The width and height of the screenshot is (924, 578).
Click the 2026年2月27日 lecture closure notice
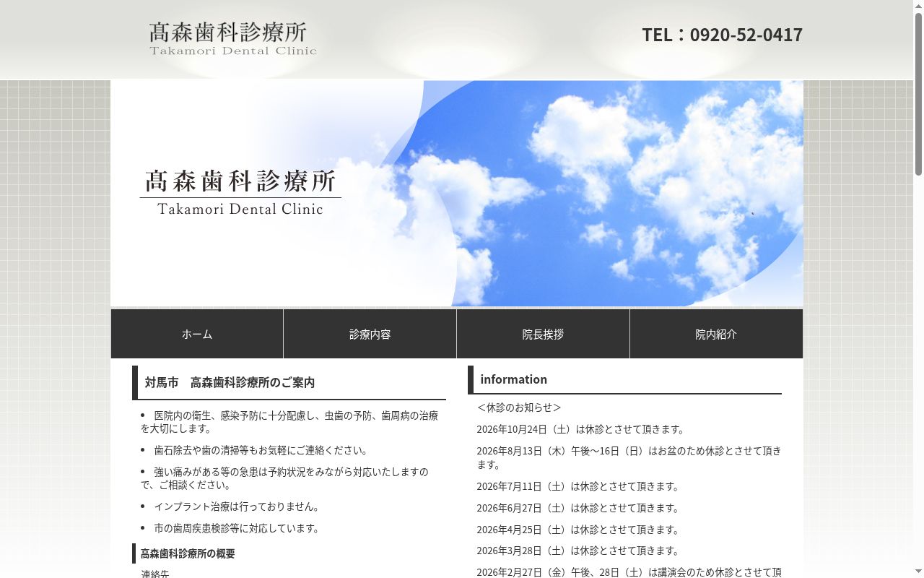click(629, 571)
